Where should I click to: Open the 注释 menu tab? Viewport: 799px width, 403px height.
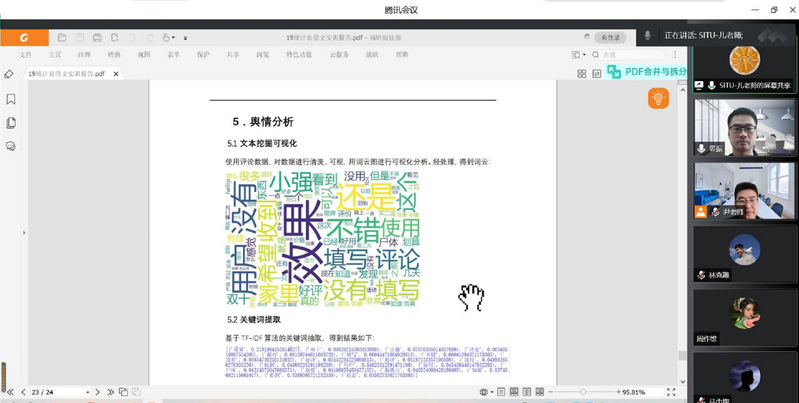coord(84,54)
